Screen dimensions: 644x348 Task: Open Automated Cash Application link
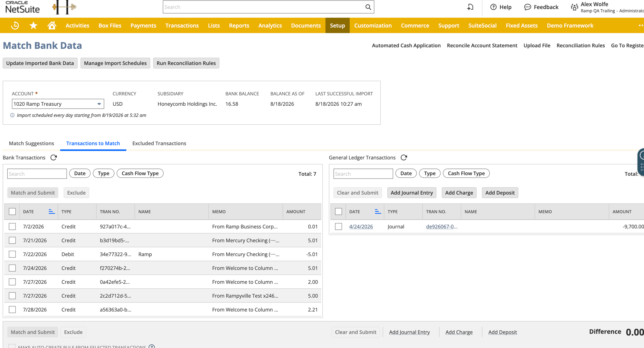(x=406, y=45)
